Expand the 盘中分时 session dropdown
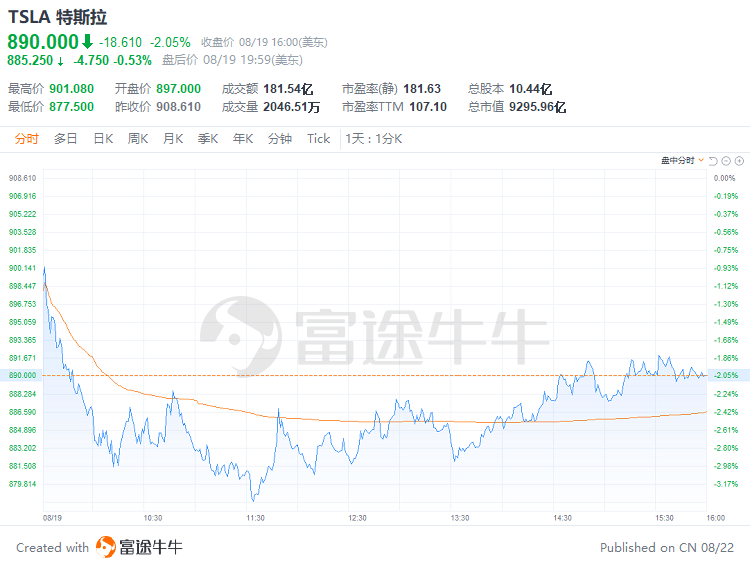The width and height of the screenshot is (750, 568). pos(682,160)
